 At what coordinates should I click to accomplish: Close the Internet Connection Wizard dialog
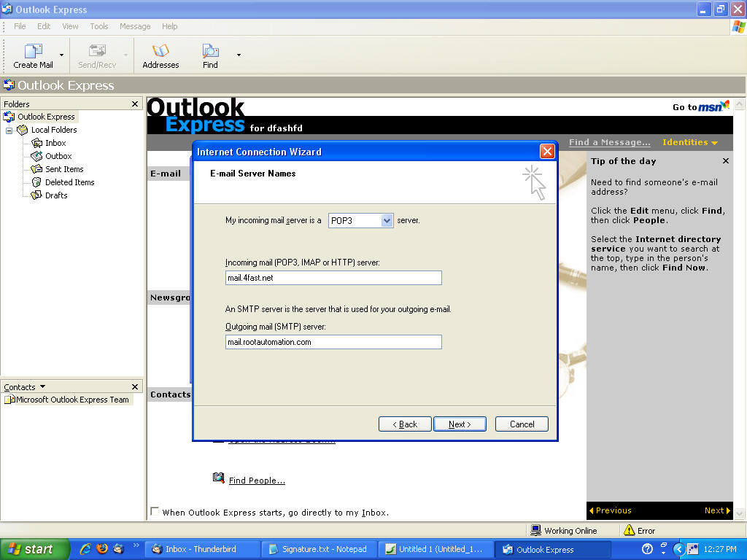pyautogui.click(x=547, y=152)
